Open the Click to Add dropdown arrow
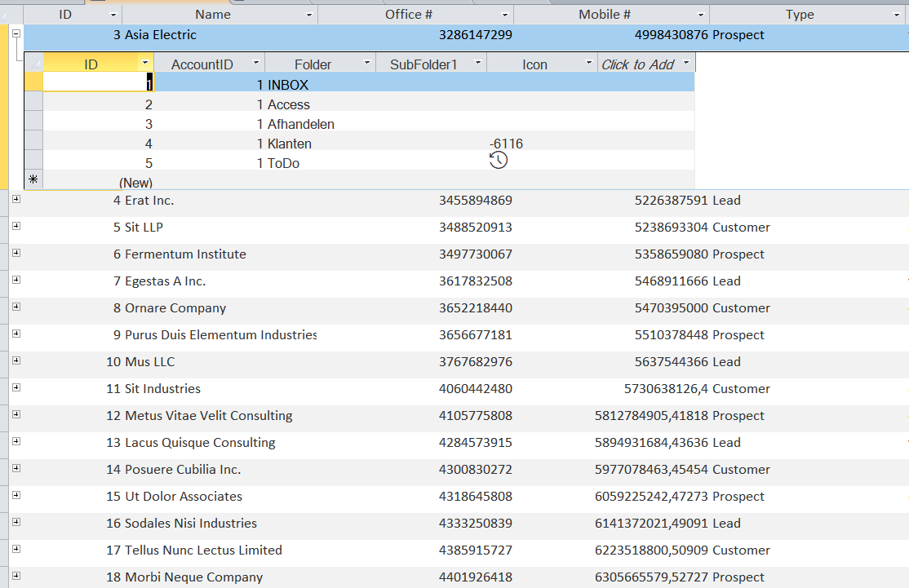This screenshot has width=909, height=588. click(x=686, y=63)
